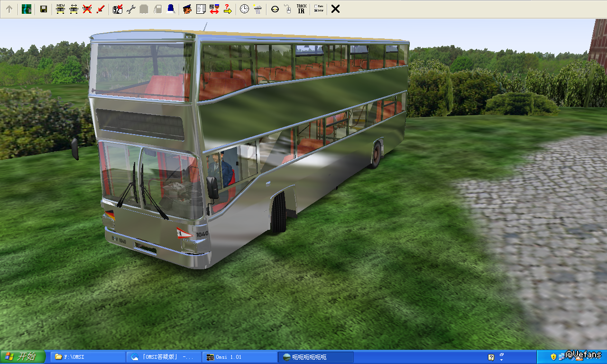This screenshot has height=364, width=607.
Task: Click the save (floppy disk) icon
Action: point(43,9)
